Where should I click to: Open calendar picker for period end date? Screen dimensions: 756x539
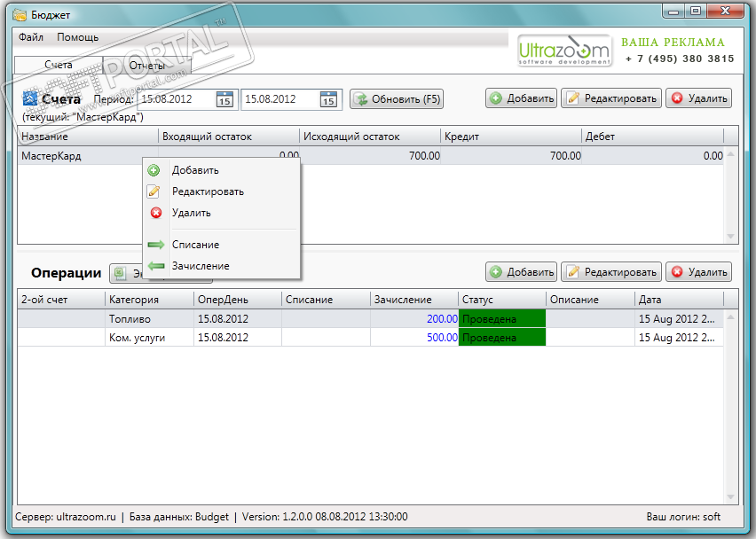click(328, 99)
